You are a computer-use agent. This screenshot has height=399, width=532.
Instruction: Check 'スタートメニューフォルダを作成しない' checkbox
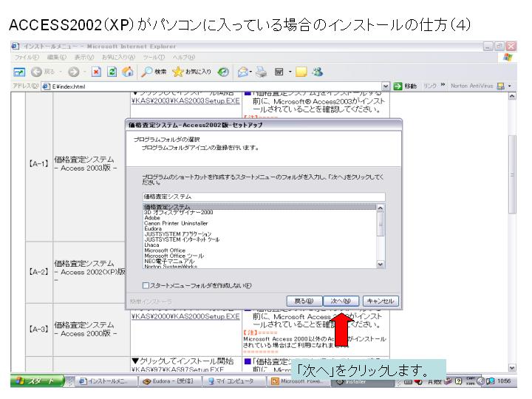(146, 285)
